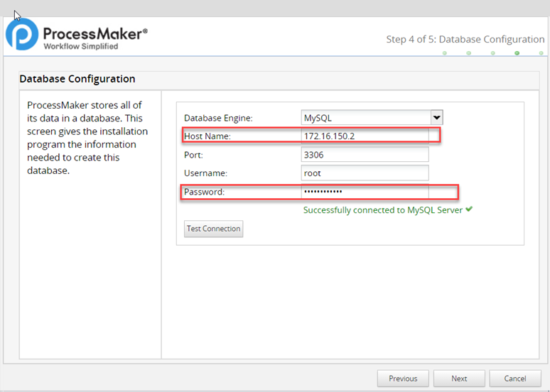The image size is (550, 392).
Task: Click the ProcessMaker logo icon
Action: pos(21,36)
